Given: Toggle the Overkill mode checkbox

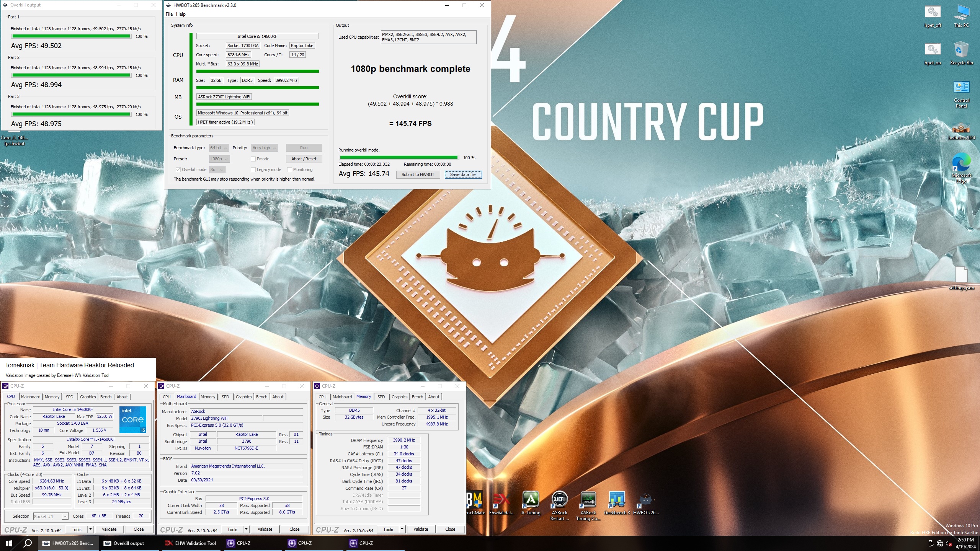Looking at the screenshot, I should (178, 170).
